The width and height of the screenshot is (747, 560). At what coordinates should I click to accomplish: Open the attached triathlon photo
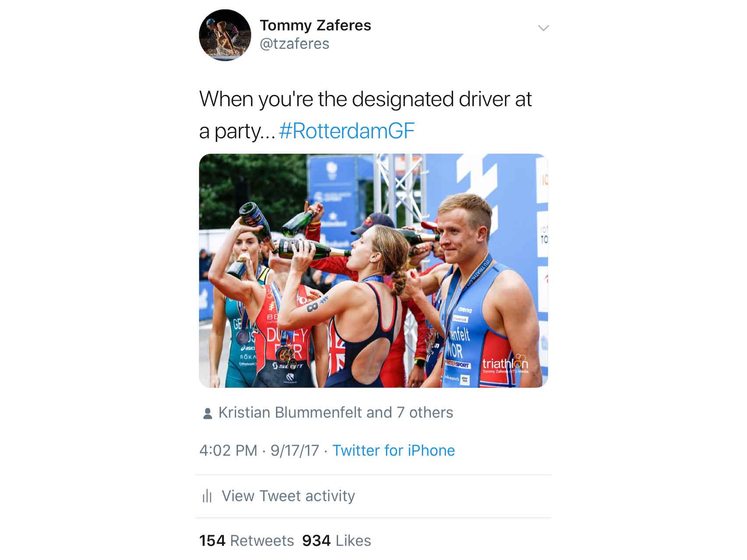click(x=373, y=270)
